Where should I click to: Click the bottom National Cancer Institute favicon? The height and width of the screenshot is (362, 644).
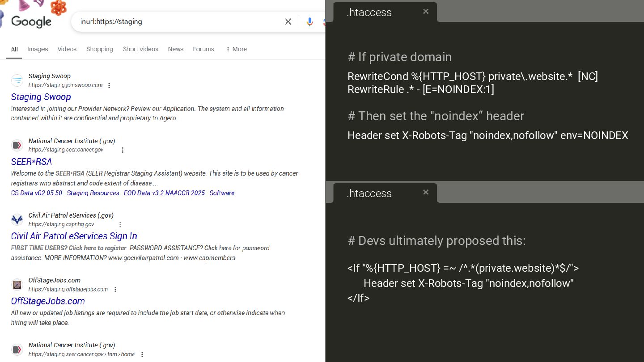click(x=17, y=349)
